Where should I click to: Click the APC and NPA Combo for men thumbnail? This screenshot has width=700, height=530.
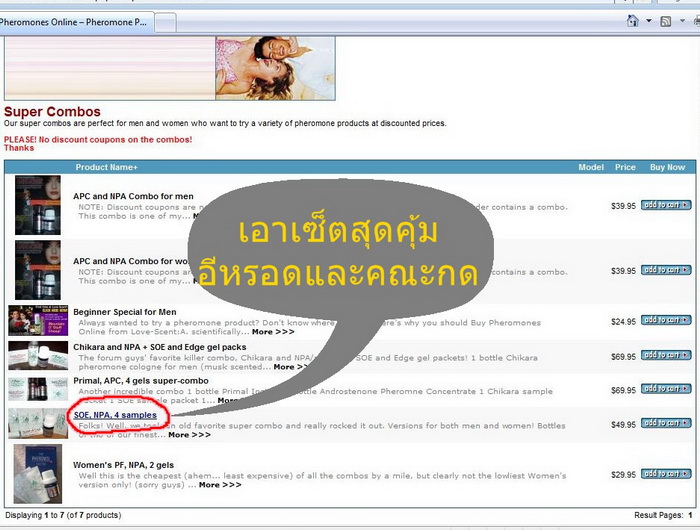coord(38,205)
